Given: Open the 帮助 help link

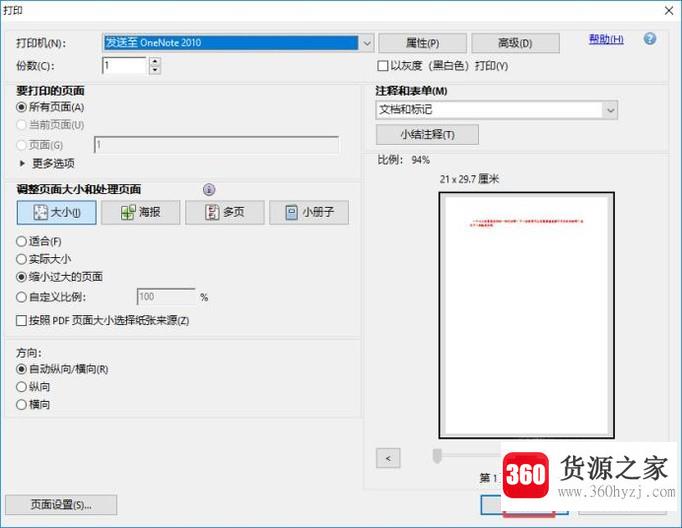Looking at the screenshot, I should [606, 39].
